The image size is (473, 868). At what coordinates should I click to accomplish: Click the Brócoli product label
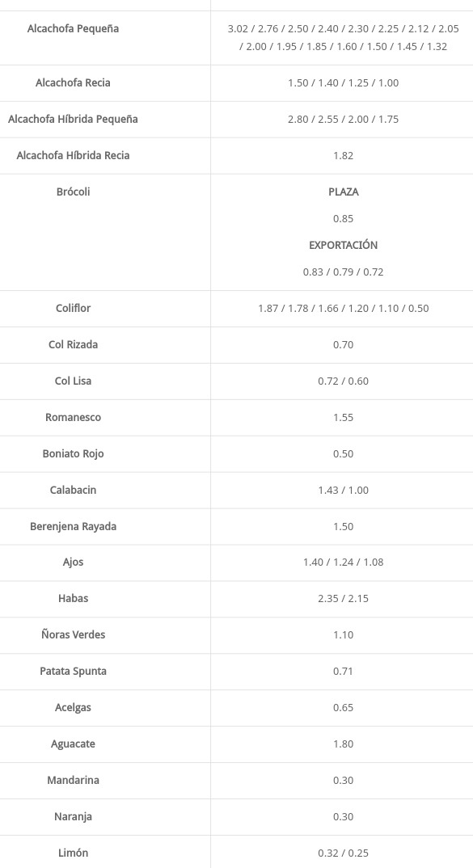(73, 192)
